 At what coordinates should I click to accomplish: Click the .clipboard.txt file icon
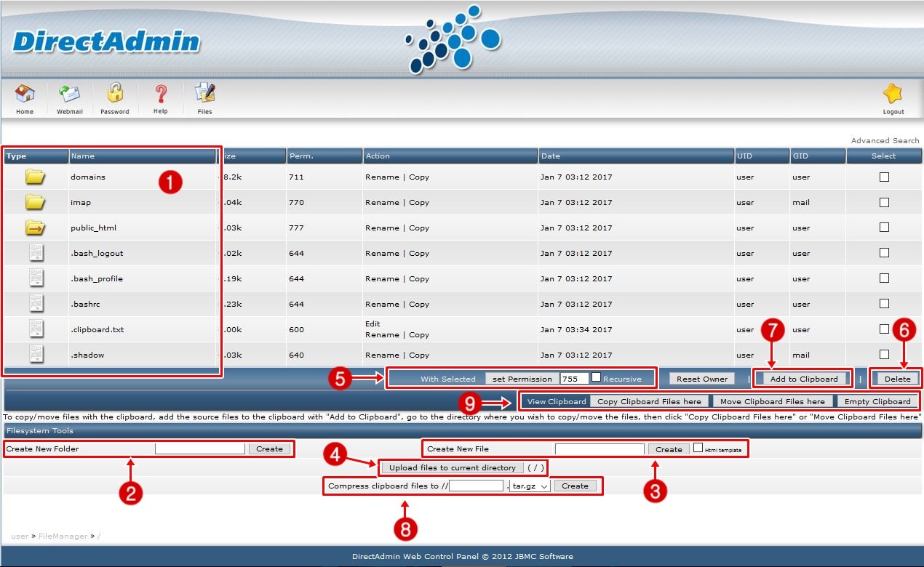click(x=36, y=329)
